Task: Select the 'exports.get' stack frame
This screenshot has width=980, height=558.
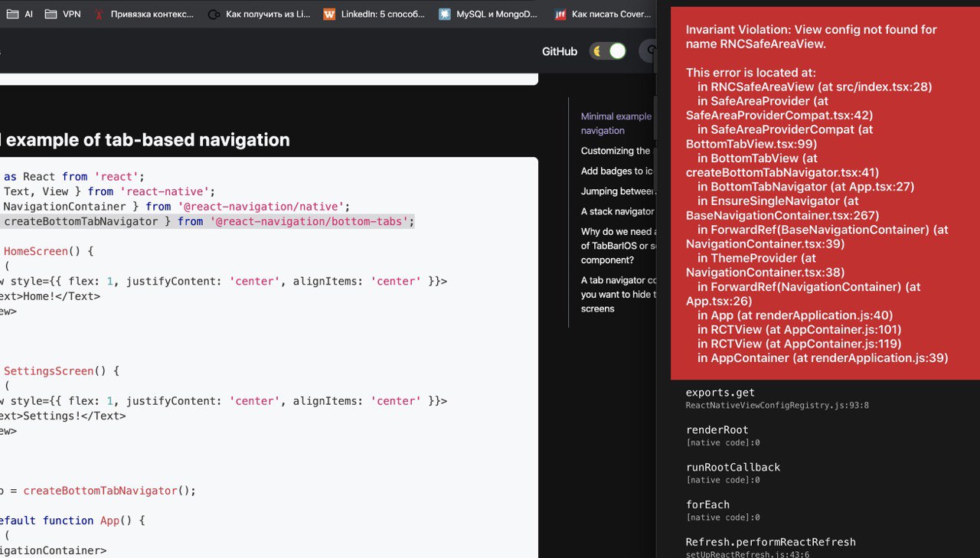Action: (777, 398)
